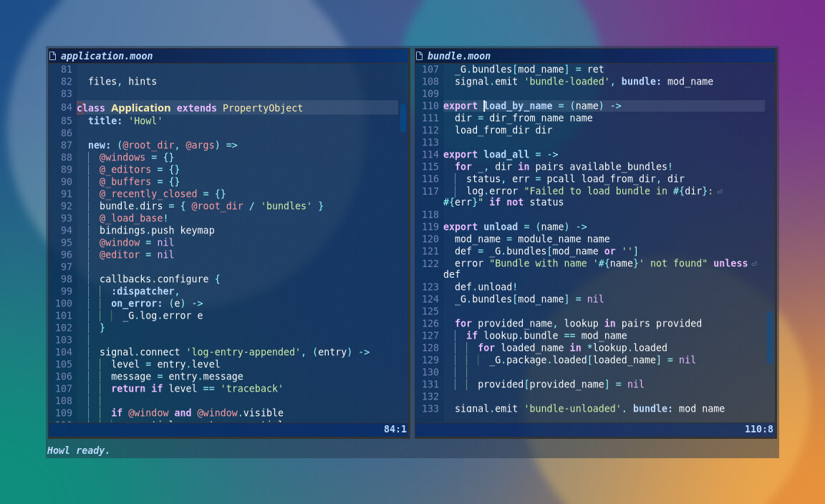Click the bundle.moon pane scrollbar thumb
The image size is (825, 504).
770,337
